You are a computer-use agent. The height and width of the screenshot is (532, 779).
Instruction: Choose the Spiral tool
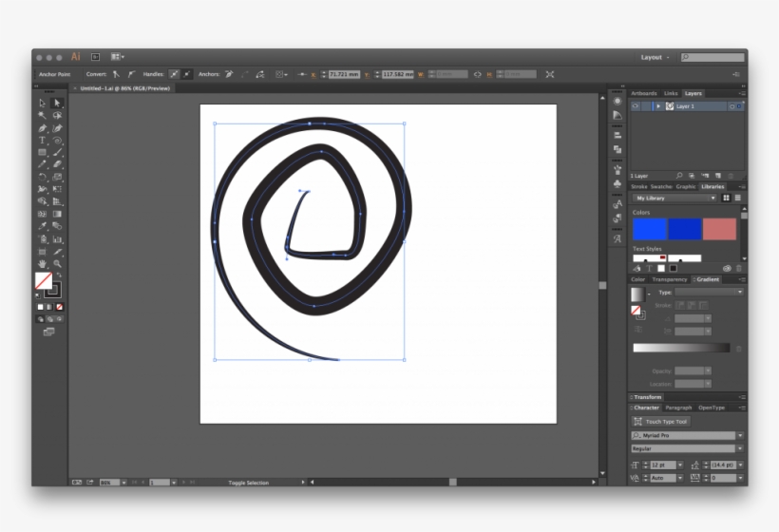point(57,141)
